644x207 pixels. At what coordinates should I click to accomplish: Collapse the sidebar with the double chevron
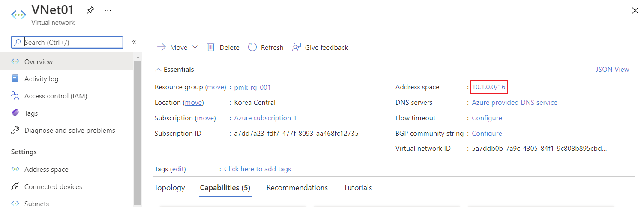tap(134, 42)
